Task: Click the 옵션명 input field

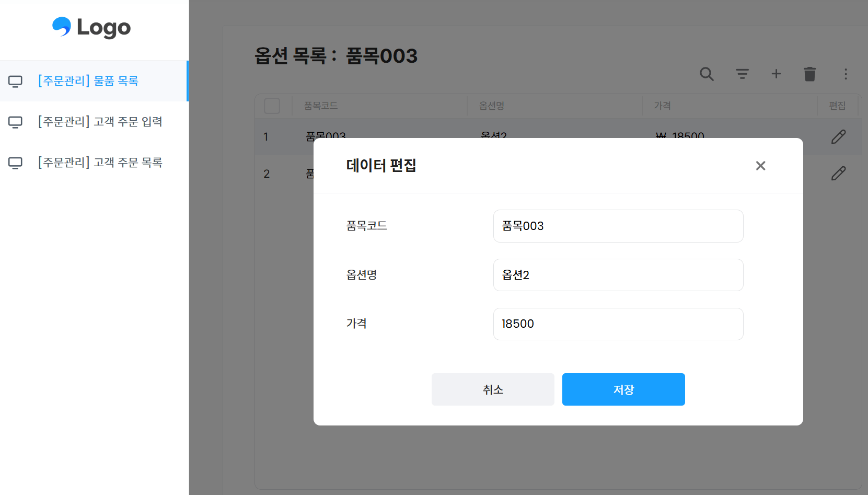Action: click(618, 275)
